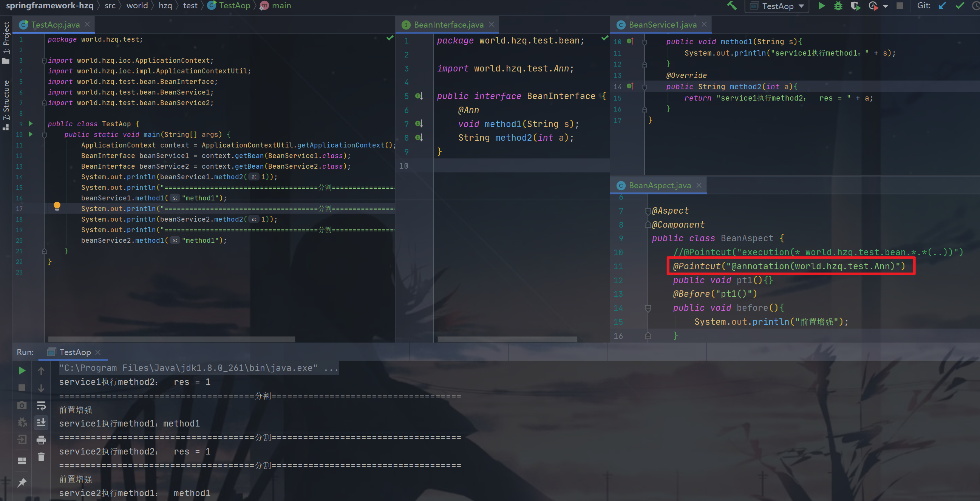Click the build hammer icon
The width and height of the screenshot is (980, 501).
(x=732, y=6)
